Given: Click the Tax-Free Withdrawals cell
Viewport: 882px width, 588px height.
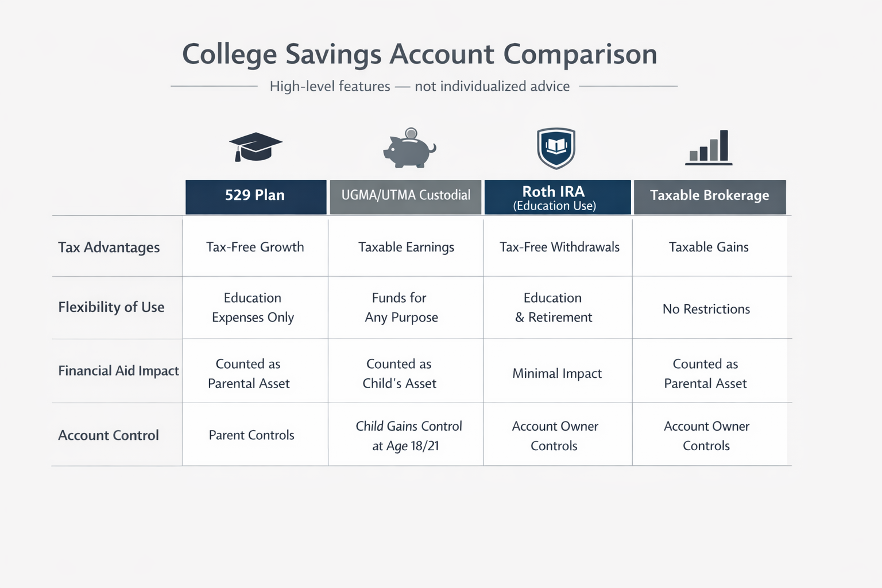Looking at the screenshot, I should point(559,247).
